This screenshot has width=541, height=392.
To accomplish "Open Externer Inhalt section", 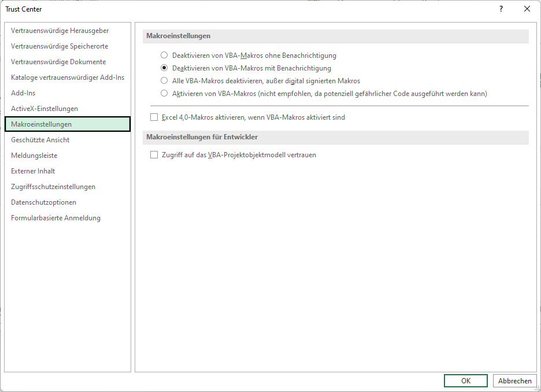I will pos(68,171).
